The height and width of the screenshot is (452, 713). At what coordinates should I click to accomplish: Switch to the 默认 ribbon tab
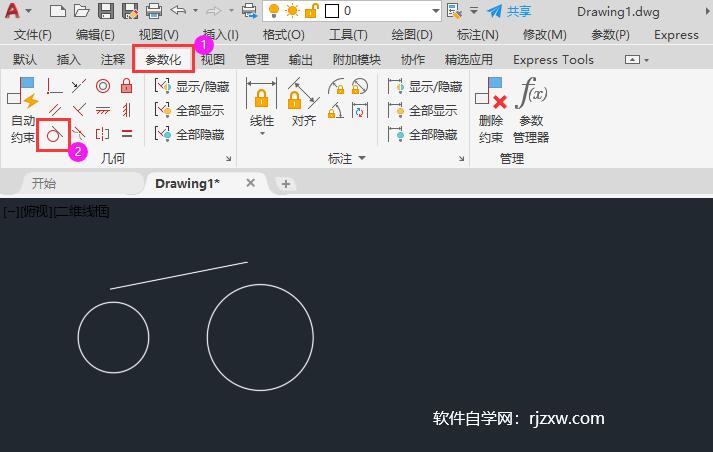(25, 59)
